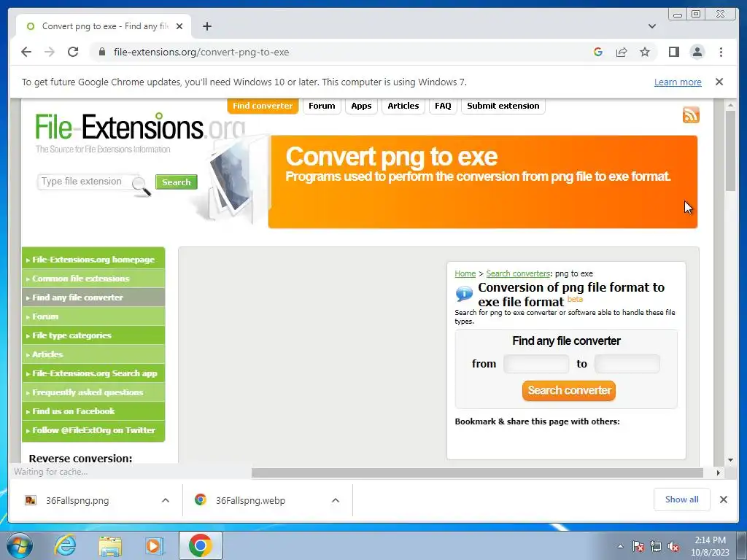Screen dimensions: 747x560
Task: Open the Apps tab
Action: pyautogui.click(x=361, y=106)
